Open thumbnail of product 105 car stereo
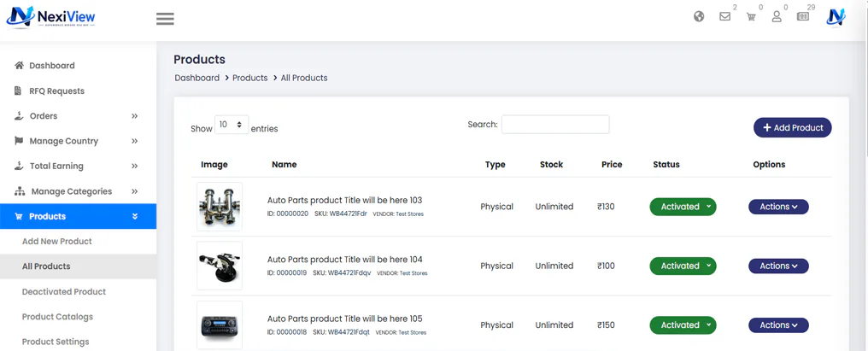The height and width of the screenshot is (351, 868). pos(220,325)
